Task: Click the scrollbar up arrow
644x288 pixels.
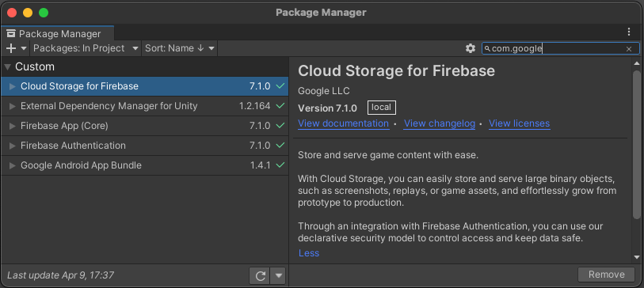Action: click(x=637, y=63)
